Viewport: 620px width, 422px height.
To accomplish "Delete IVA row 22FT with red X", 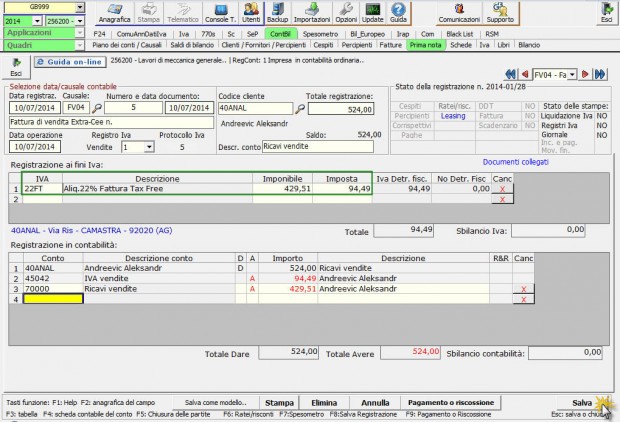I will [502, 189].
